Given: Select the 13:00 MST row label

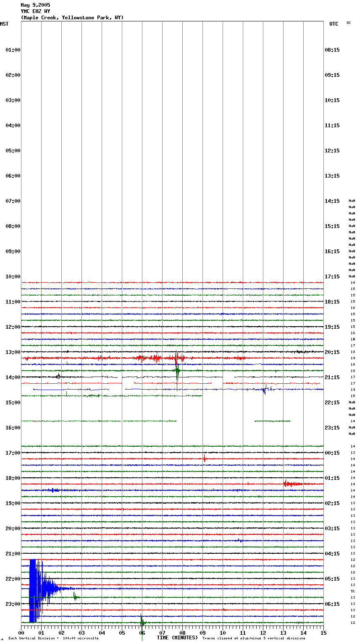Looking at the screenshot, I should pos(13,352).
